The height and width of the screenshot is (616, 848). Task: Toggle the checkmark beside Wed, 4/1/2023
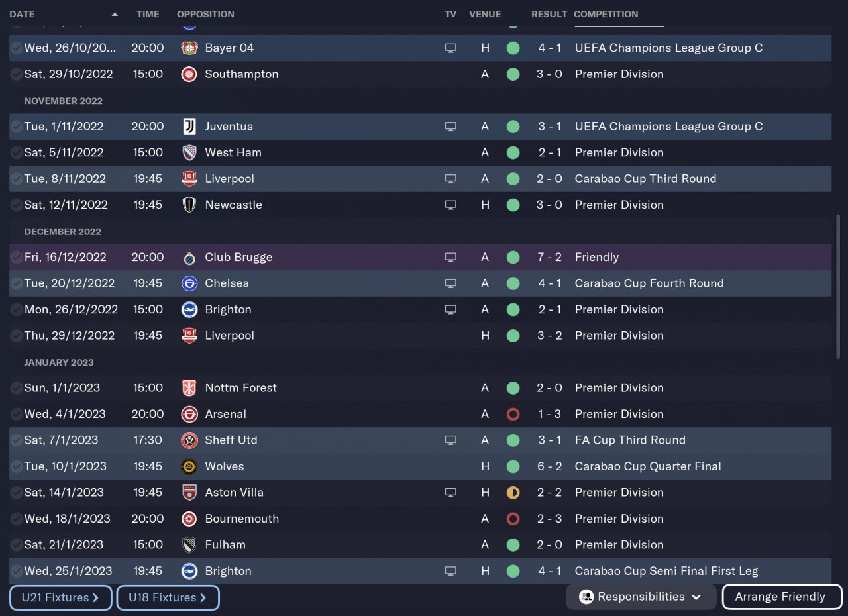point(16,414)
